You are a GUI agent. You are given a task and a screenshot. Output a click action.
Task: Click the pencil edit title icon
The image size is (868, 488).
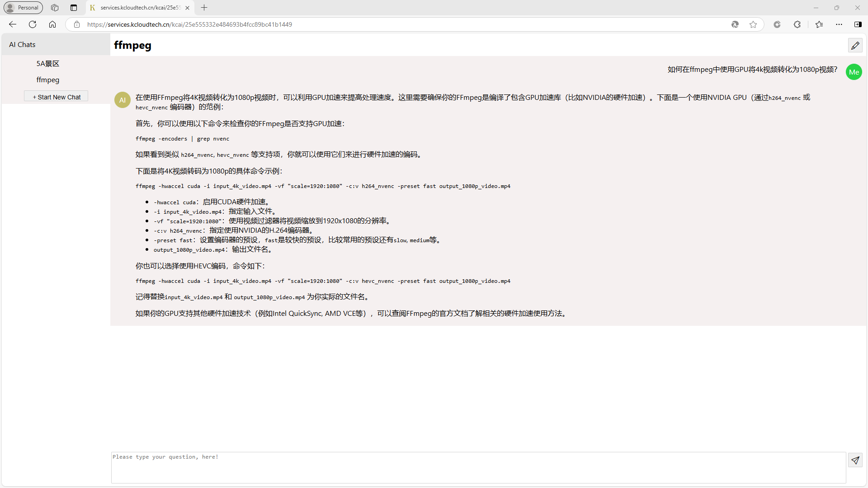click(x=855, y=45)
